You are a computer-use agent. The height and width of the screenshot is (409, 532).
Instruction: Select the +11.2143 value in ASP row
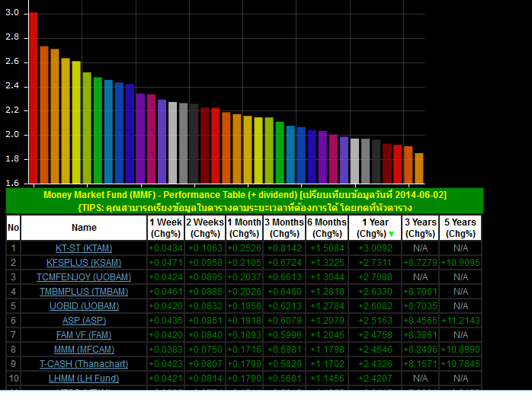[460, 321]
